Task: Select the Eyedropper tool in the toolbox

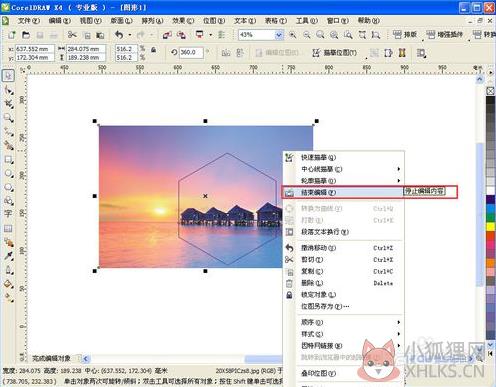Action: [8, 256]
